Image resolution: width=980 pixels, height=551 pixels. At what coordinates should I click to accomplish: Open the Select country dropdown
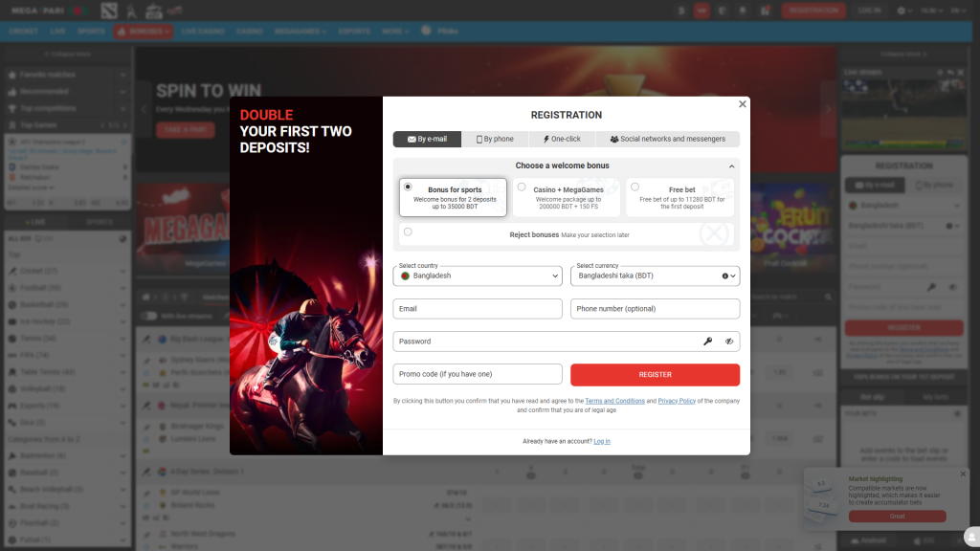(478, 275)
